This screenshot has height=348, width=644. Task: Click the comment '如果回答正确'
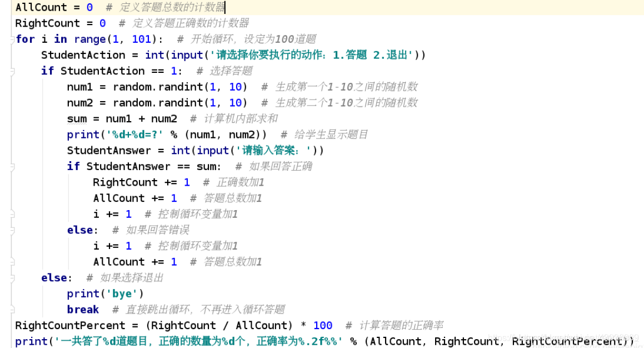(x=281, y=166)
